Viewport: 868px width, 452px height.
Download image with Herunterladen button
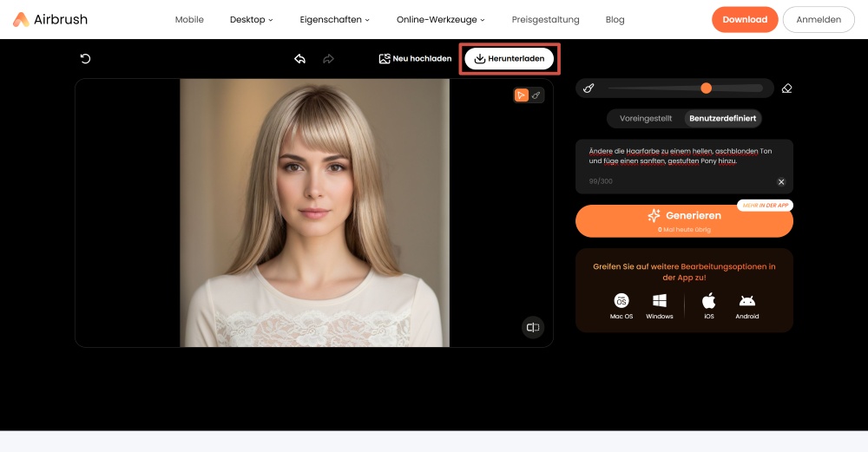coord(510,59)
